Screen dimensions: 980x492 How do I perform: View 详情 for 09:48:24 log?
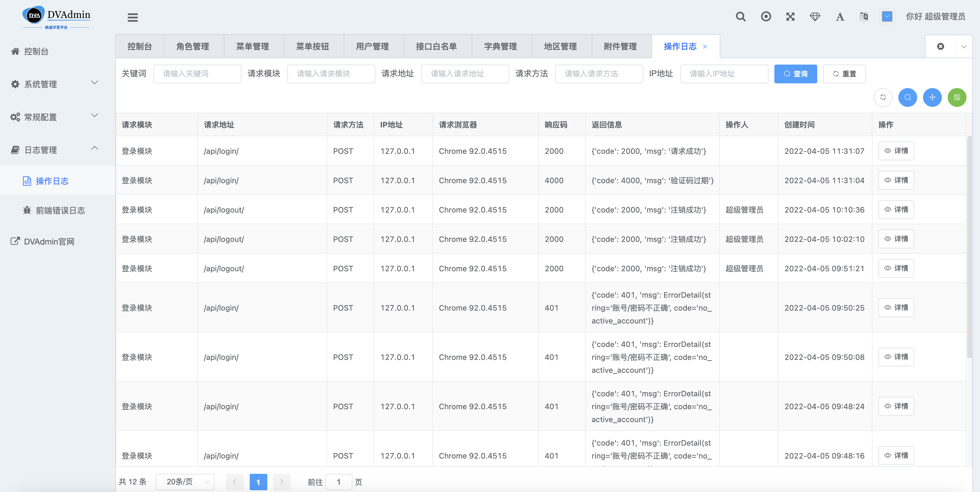click(896, 407)
